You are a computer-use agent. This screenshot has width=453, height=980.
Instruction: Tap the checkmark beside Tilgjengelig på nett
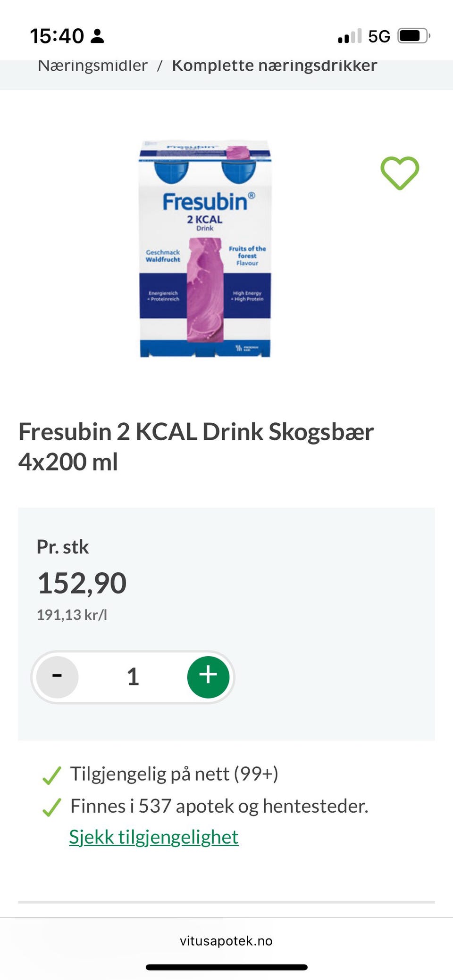[51, 775]
